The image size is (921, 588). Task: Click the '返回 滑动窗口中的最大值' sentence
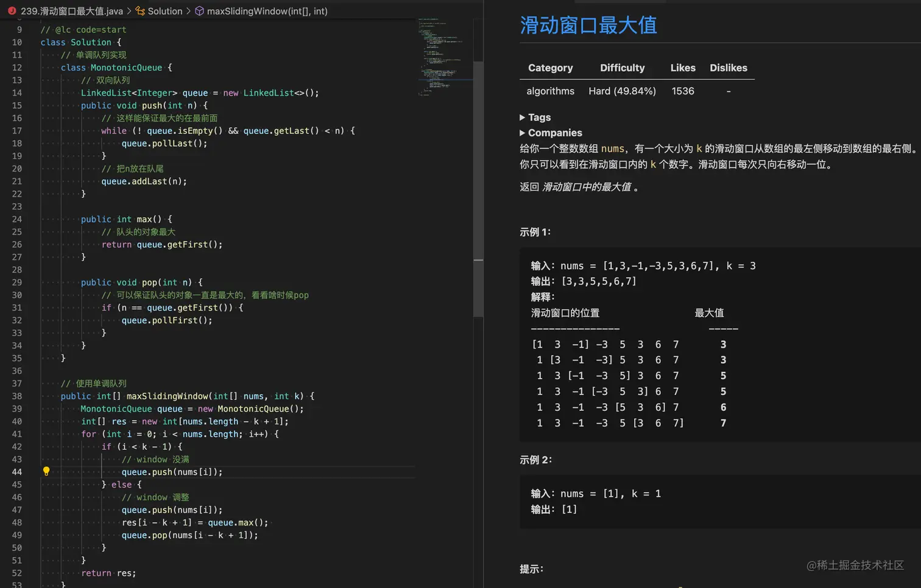click(x=579, y=187)
